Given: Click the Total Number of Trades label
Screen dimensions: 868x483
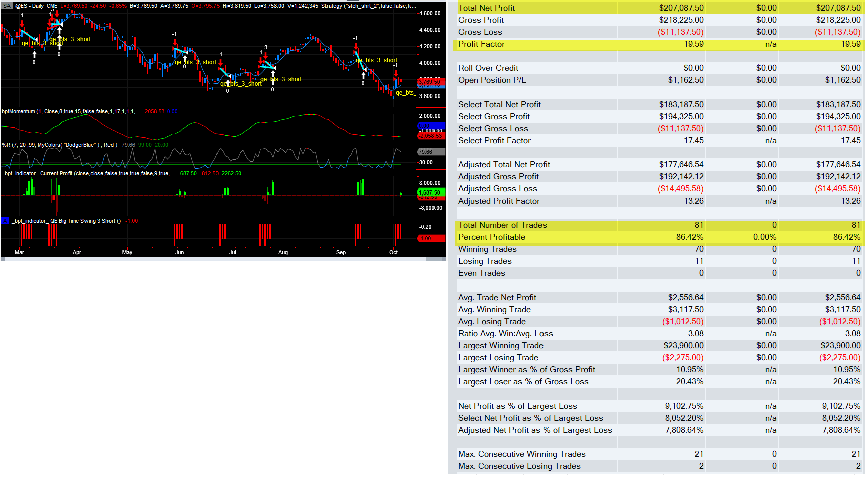Looking at the screenshot, I should pyautogui.click(x=502, y=225).
